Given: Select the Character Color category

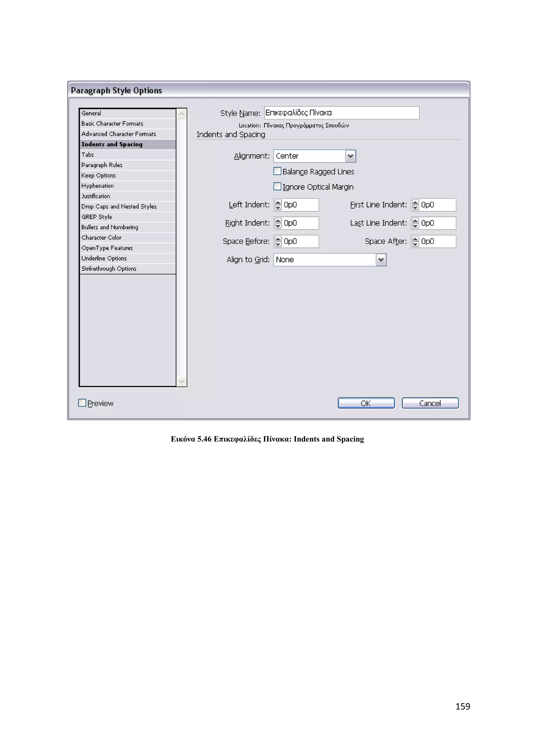Looking at the screenshot, I should click(101, 238).
